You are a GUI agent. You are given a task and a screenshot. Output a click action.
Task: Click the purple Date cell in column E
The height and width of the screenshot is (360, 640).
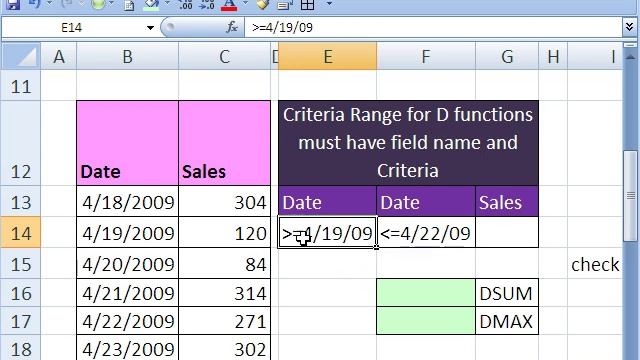(327, 202)
